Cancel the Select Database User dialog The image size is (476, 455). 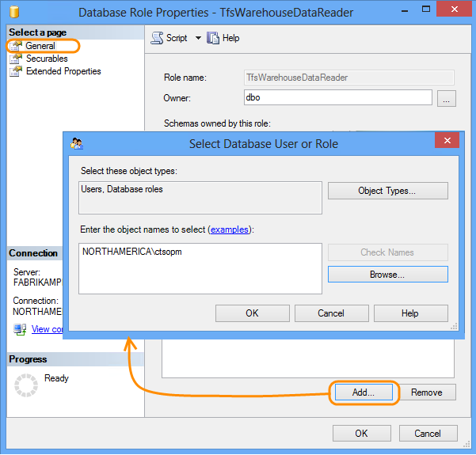332,313
